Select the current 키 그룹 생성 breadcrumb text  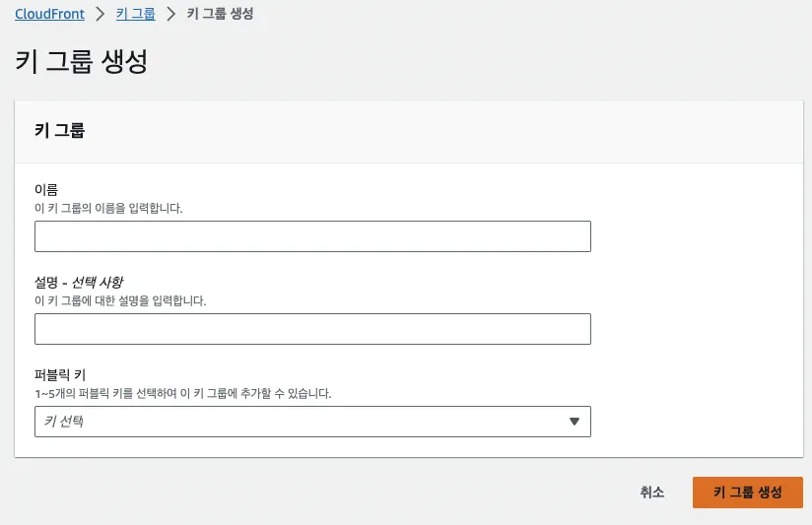coord(220,14)
